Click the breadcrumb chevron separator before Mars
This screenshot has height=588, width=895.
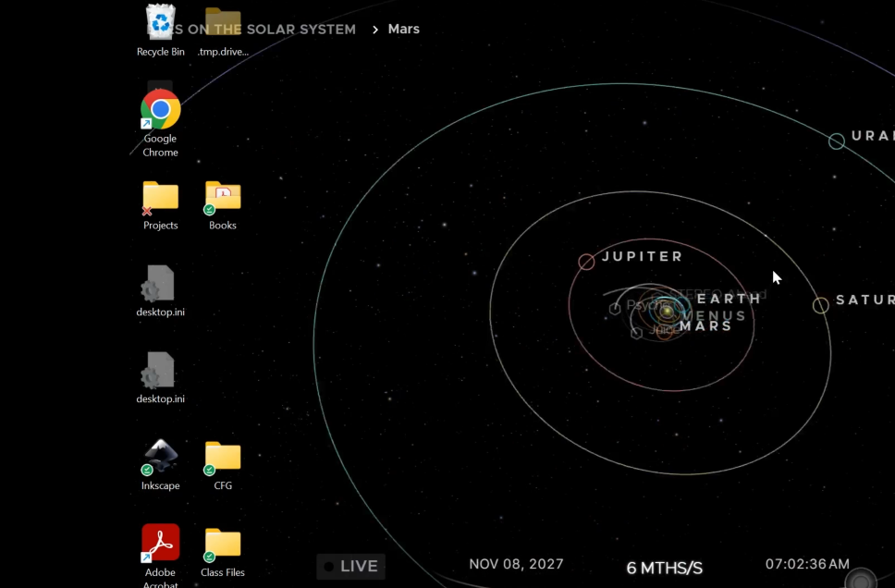[x=375, y=30]
